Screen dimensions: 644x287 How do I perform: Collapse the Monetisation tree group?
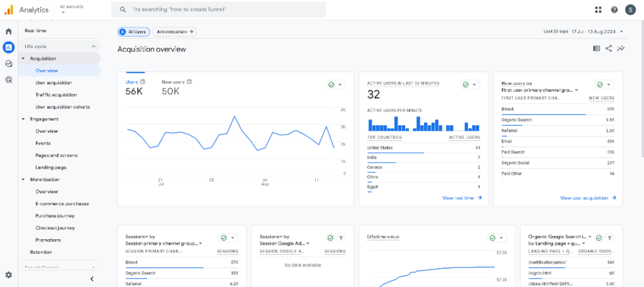[x=23, y=179]
